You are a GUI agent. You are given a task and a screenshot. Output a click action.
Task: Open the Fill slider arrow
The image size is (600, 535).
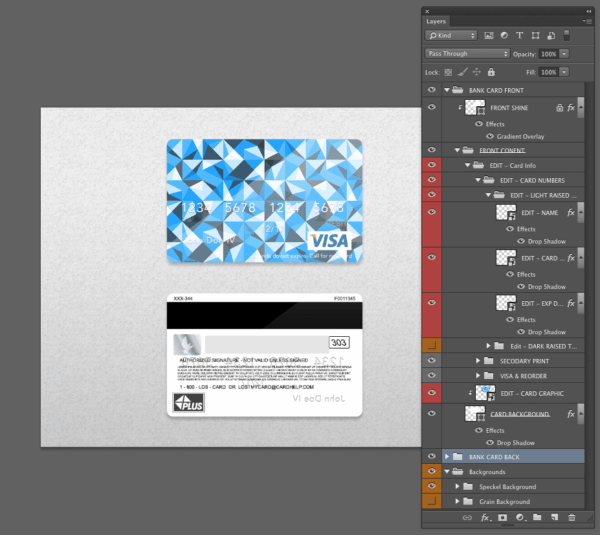(x=564, y=72)
